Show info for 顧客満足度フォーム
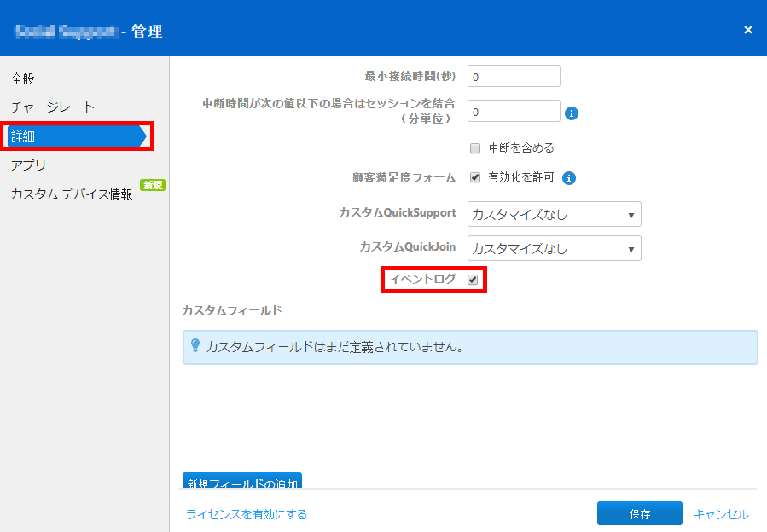This screenshot has height=532, width=767. tap(569, 178)
